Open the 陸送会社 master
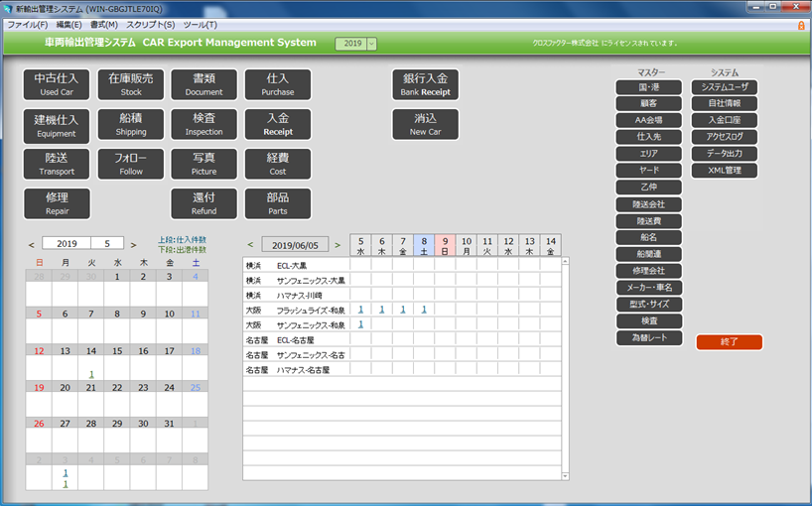The image size is (812, 506). point(649,204)
